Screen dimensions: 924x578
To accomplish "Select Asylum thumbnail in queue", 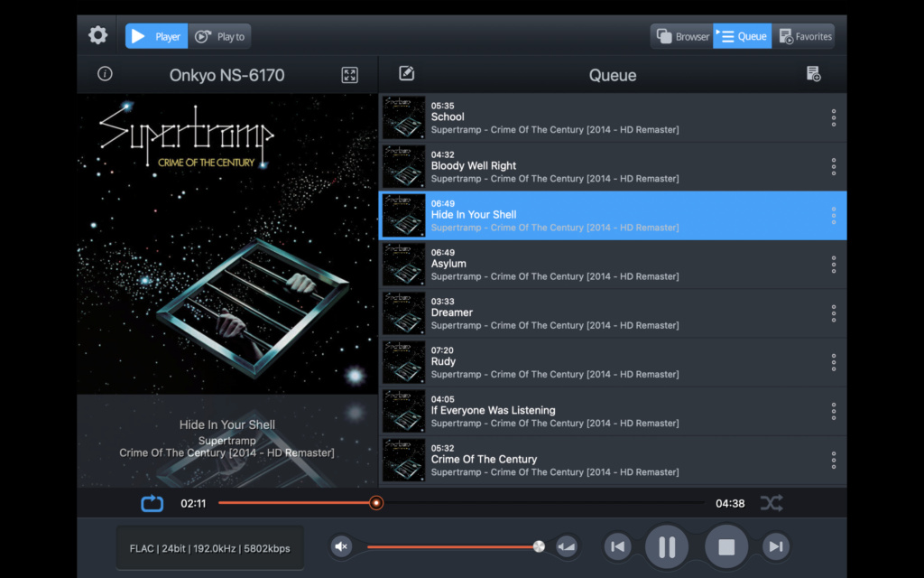I will click(403, 265).
